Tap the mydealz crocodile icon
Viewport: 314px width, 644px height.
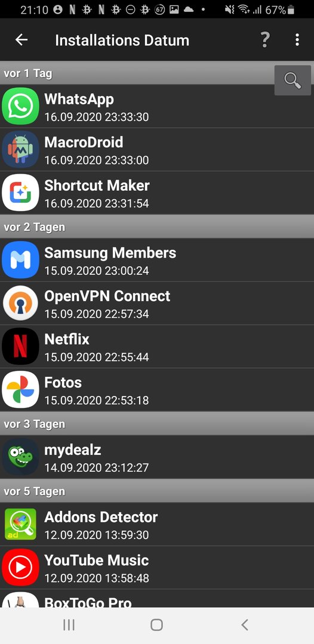pyautogui.click(x=20, y=457)
